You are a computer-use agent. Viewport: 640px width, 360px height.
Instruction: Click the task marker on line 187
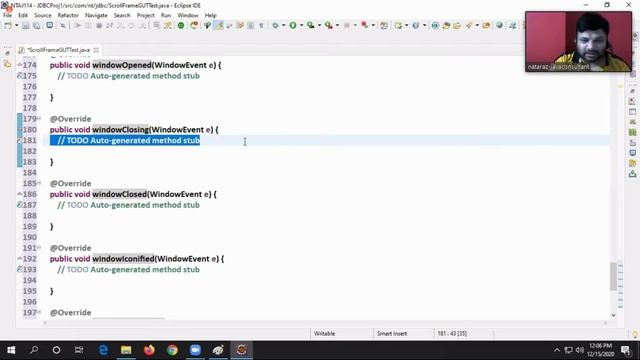point(20,205)
